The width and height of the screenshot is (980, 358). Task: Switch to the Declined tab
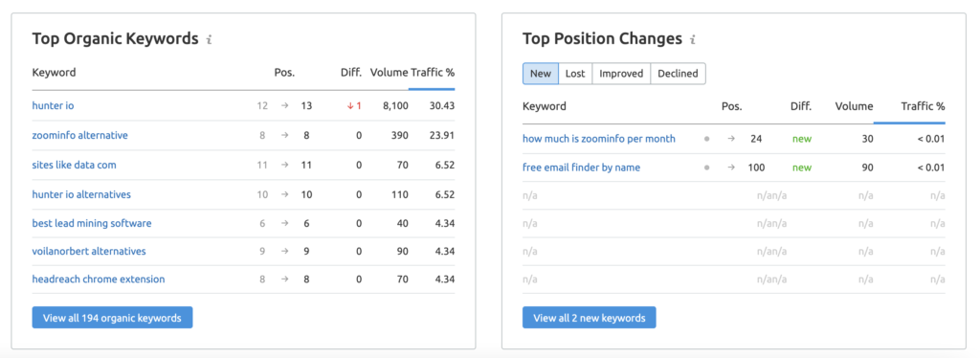(679, 73)
